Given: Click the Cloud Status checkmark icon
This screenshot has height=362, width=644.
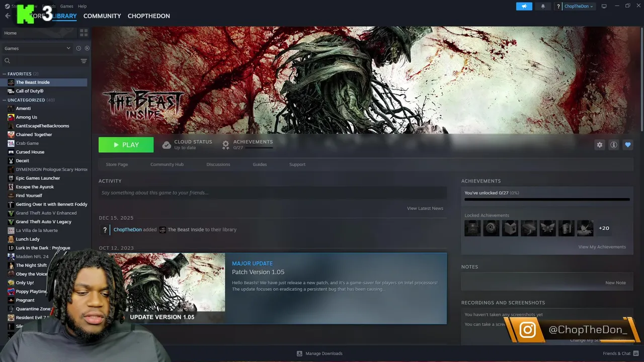Looking at the screenshot, I should point(167,145).
